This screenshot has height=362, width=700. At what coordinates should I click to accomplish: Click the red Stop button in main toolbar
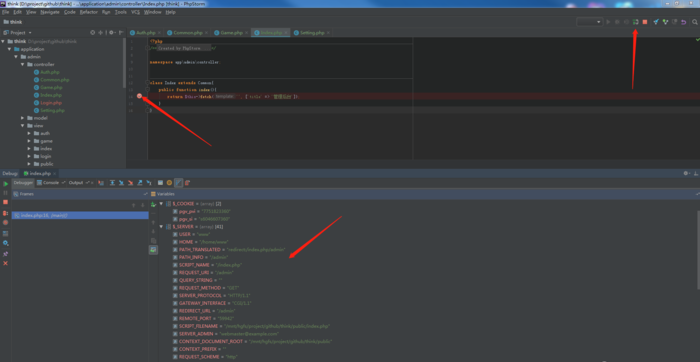[645, 22]
